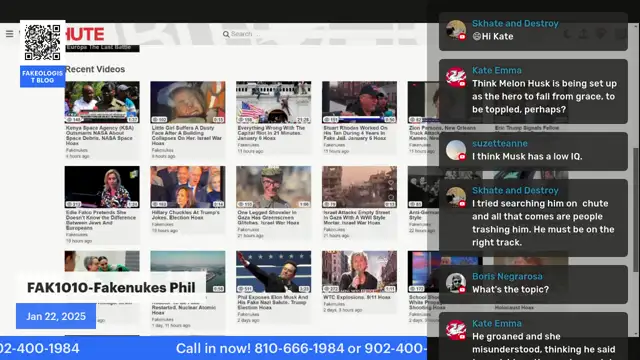
Task: Click Skhate and Destroy avatar in Hi Kate message
Action: coord(456,30)
